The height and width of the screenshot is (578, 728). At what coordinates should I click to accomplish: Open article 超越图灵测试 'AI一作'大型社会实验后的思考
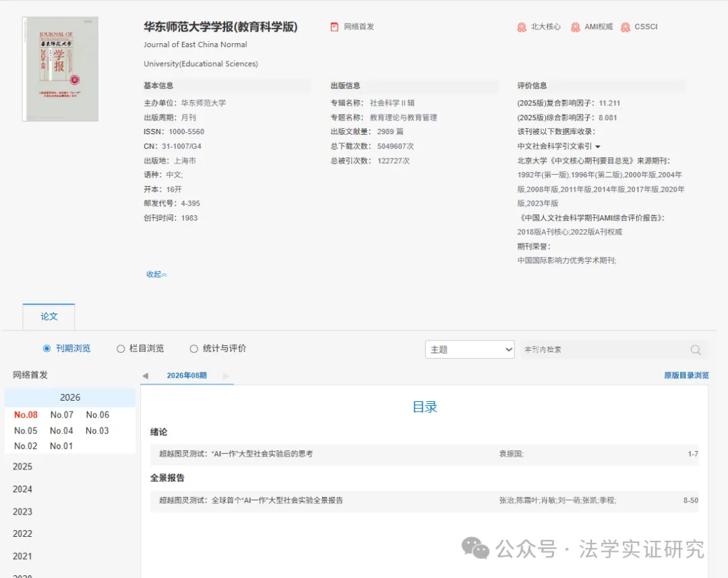pos(236,454)
